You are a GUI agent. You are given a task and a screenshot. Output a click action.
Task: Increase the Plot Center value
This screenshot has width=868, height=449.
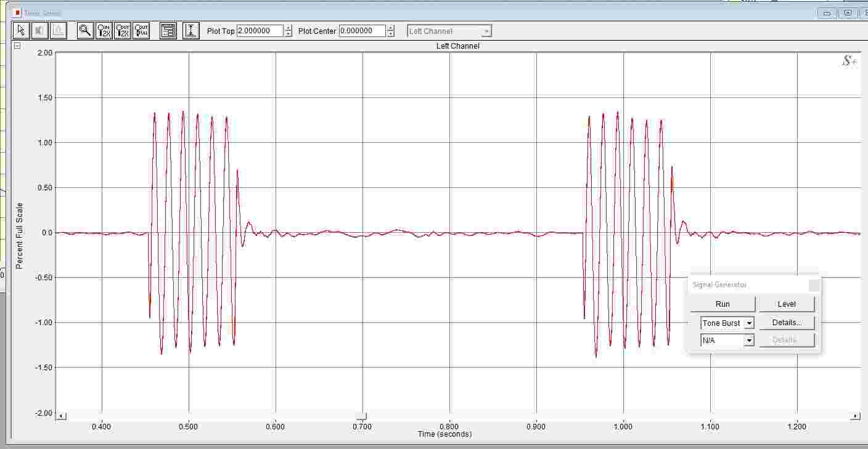click(x=390, y=28)
